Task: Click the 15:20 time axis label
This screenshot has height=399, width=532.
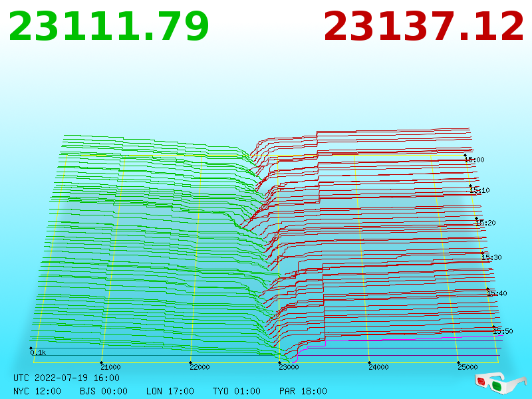Action: point(486,223)
